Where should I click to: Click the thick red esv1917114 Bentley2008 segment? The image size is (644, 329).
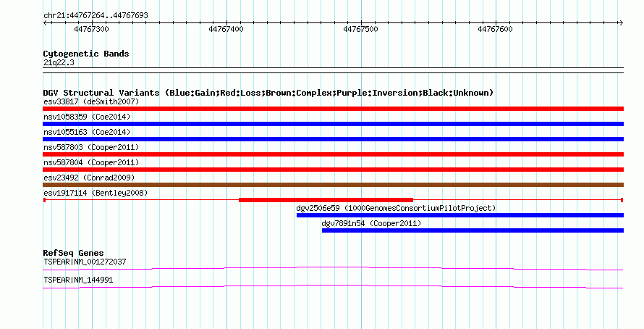tap(326, 200)
